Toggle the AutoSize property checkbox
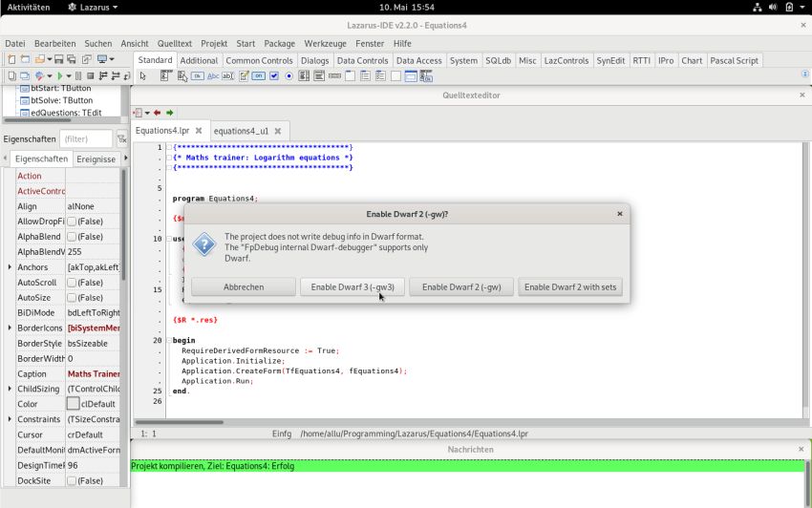 [x=72, y=298]
